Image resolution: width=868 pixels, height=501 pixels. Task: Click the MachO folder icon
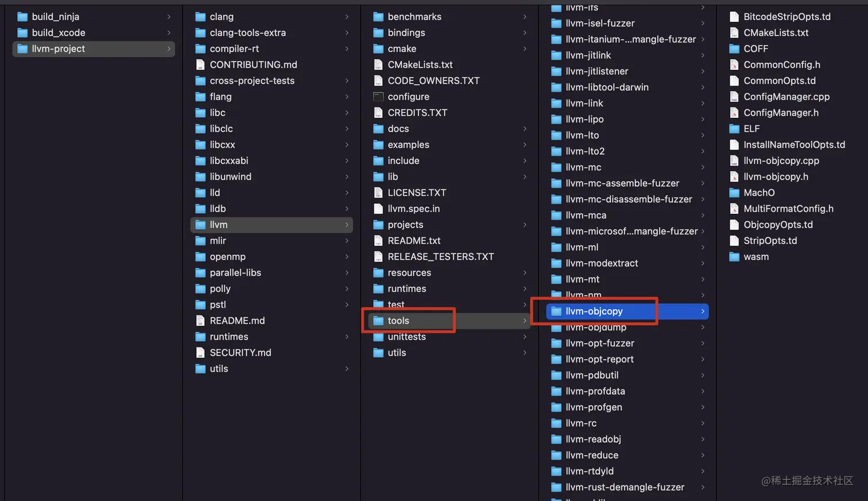[734, 192]
